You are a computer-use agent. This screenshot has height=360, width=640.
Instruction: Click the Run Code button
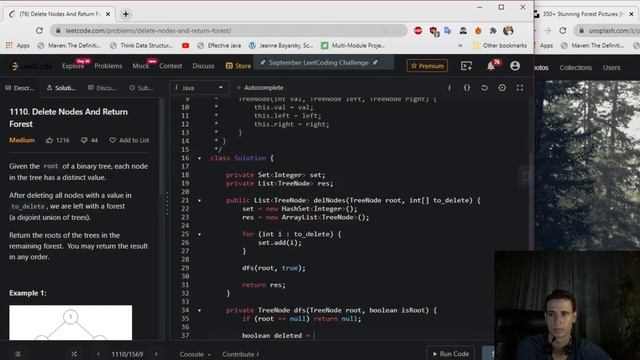(x=451, y=353)
